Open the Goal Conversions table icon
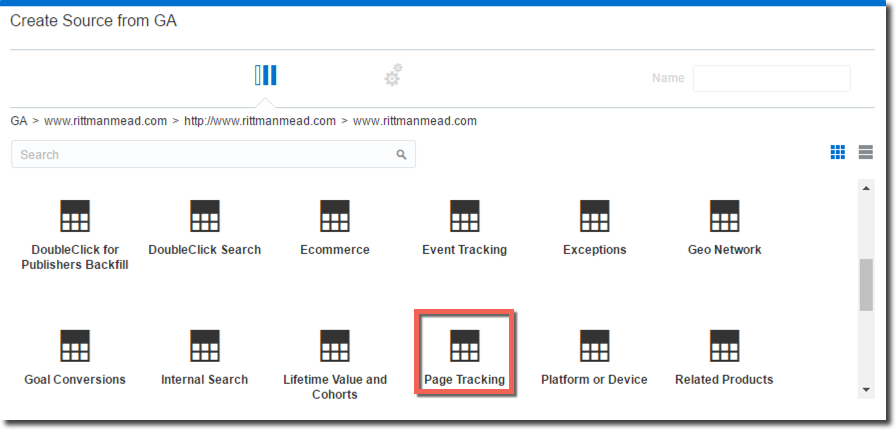This screenshot has width=896, height=430. (75, 346)
